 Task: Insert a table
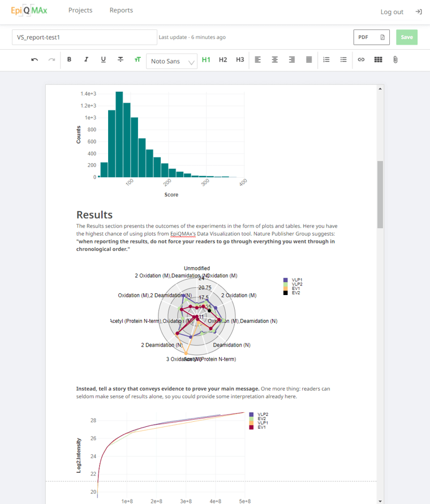[378, 59]
